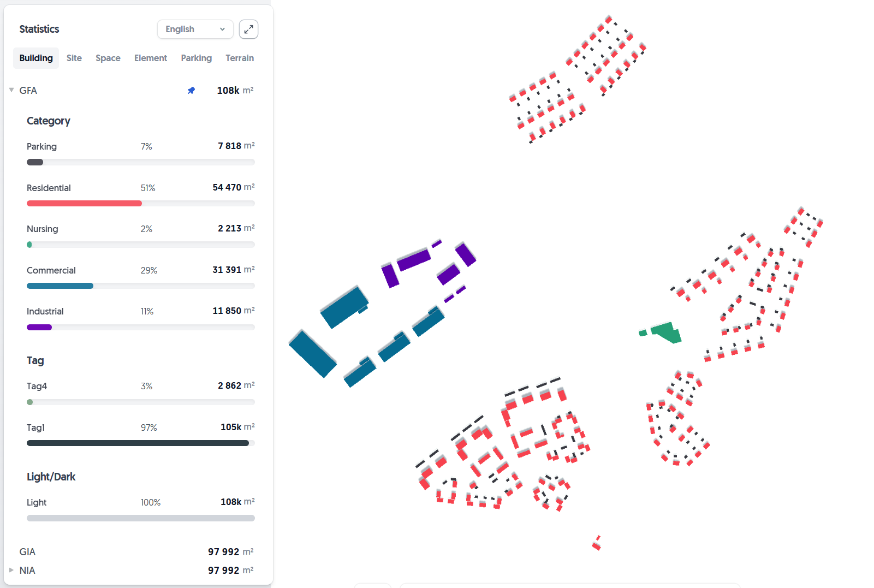The height and width of the screenshot is (588, 874).
Task: Open the English language dropdown
Action: click(195, 29)
